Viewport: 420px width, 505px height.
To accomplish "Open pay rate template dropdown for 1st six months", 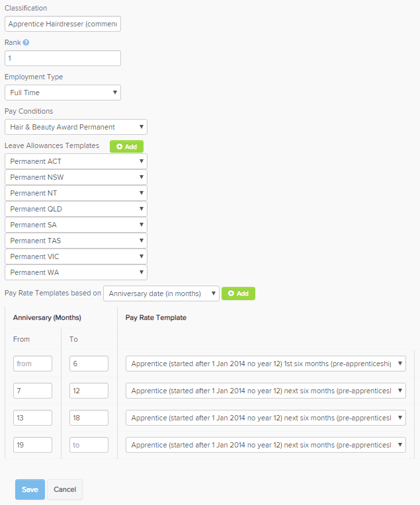I will tap(266, 364).
